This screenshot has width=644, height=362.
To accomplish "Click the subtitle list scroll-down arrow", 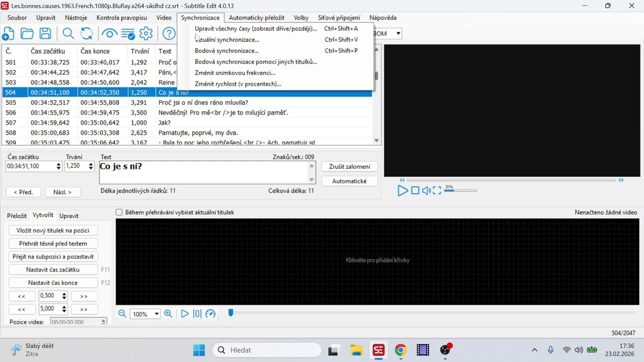I will tap(377, 141).
